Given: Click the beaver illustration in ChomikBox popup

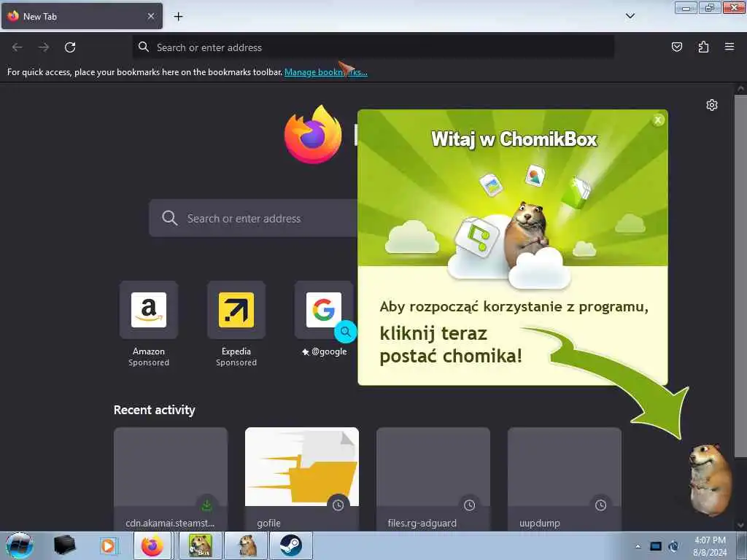Looking at the screenshot, I should [x=525, y=235].
